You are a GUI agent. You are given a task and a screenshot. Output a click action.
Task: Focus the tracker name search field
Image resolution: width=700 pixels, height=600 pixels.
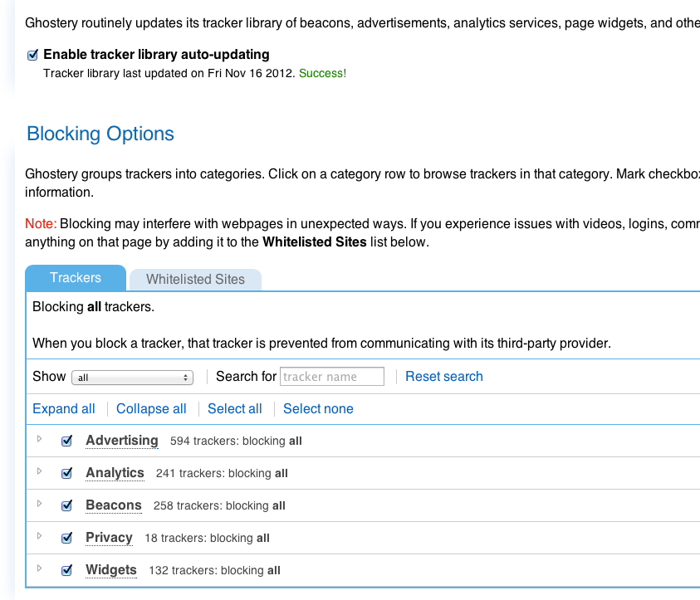[332, 377]
